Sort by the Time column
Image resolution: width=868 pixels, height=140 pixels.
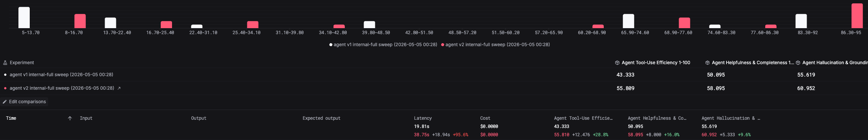11,118
